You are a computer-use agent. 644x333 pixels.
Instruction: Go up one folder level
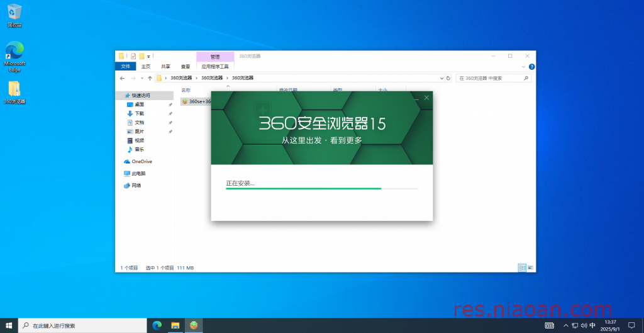tap(150, 78)
